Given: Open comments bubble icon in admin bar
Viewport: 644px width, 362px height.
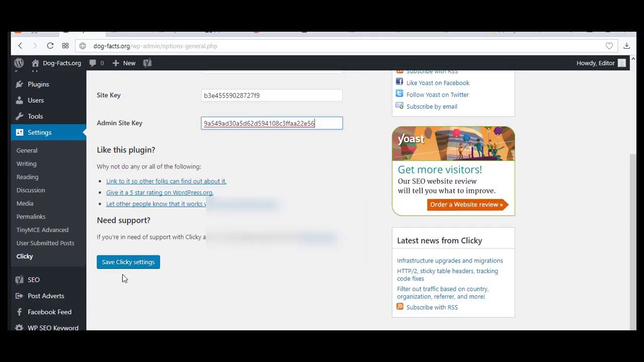Looking at the screenshot, I should click(93, 63).
